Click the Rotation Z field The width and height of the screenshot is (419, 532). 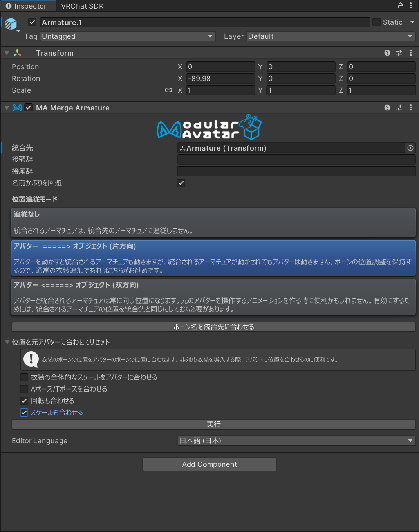(x=381, y=79)
